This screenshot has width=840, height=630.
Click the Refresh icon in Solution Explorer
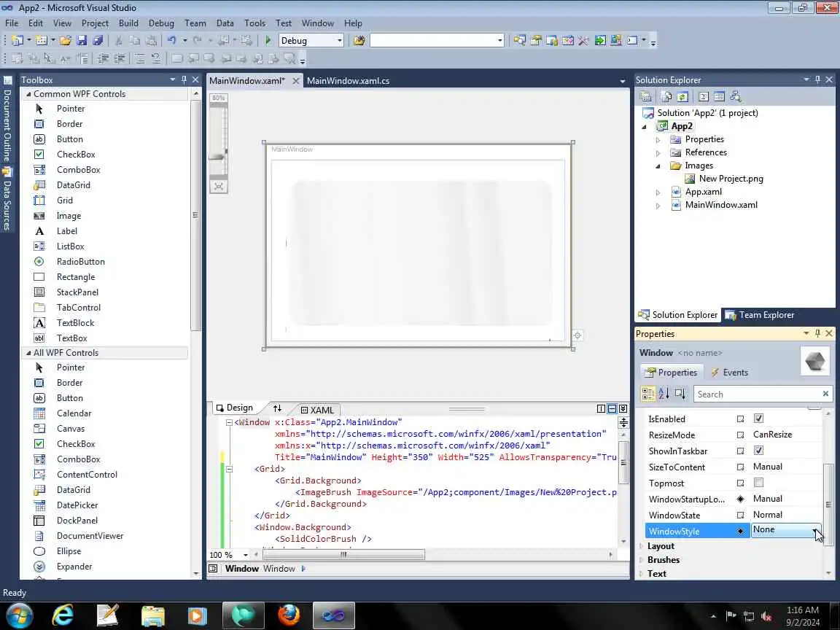(682, 96)
